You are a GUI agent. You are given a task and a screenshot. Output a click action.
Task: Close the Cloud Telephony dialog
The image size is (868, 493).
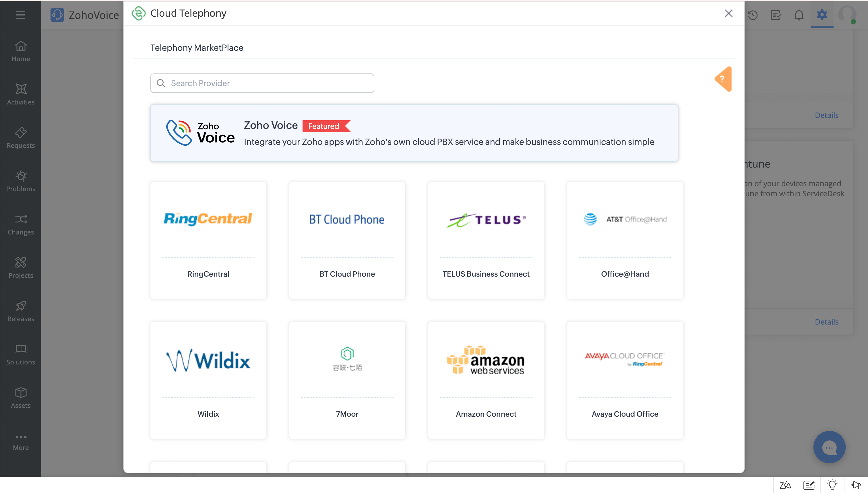(x=728, y=13)
